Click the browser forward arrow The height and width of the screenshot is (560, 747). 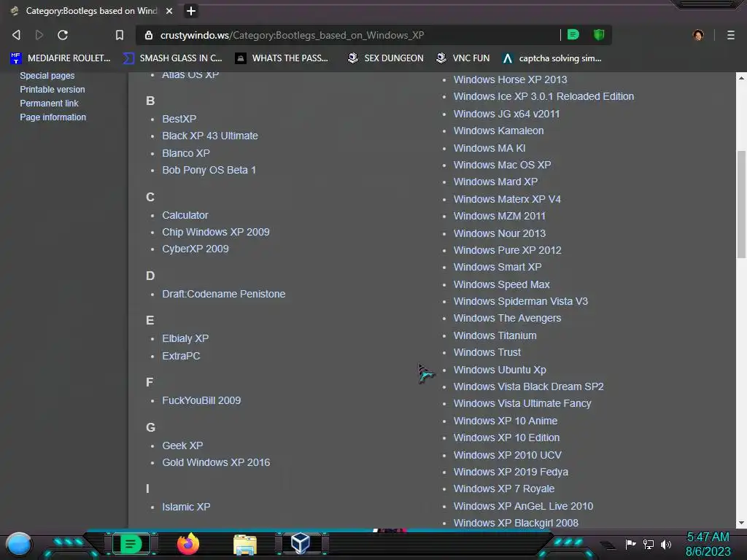39,35
